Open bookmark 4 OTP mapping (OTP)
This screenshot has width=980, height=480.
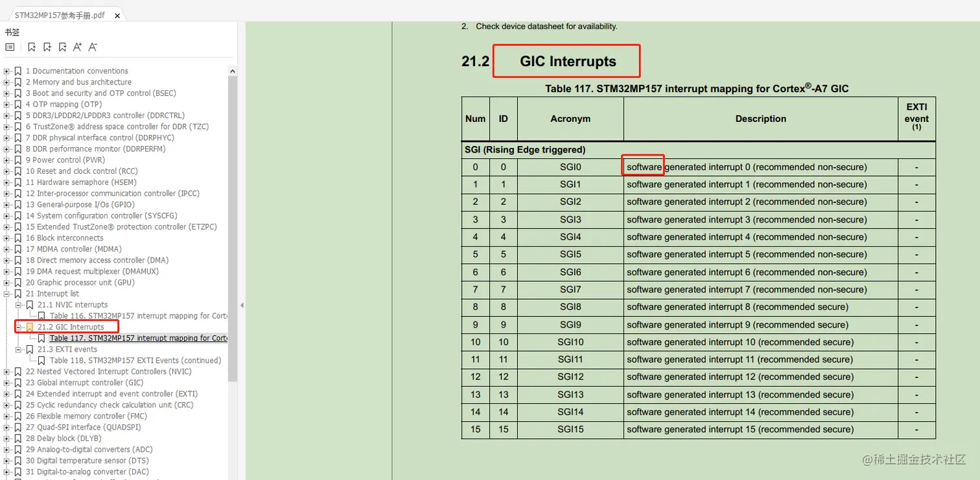coord(64,104)
